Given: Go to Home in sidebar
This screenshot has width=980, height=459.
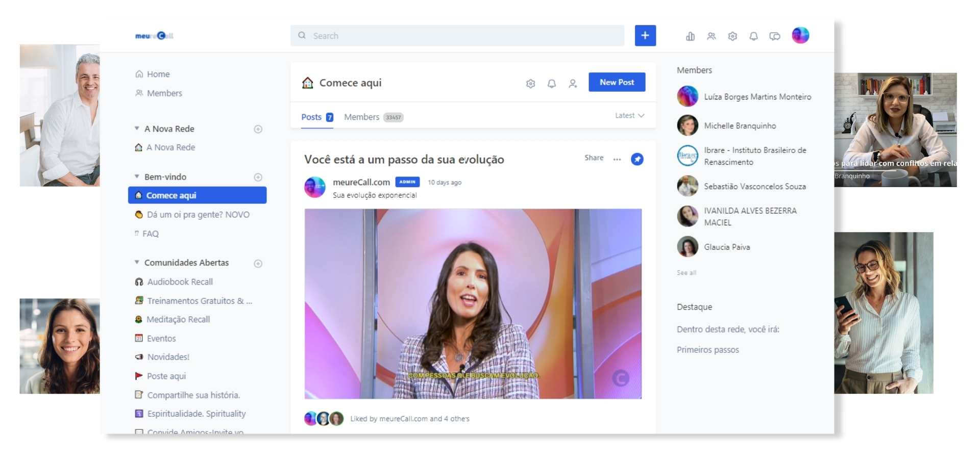Looking at the screenshot, I should point(153,74).
